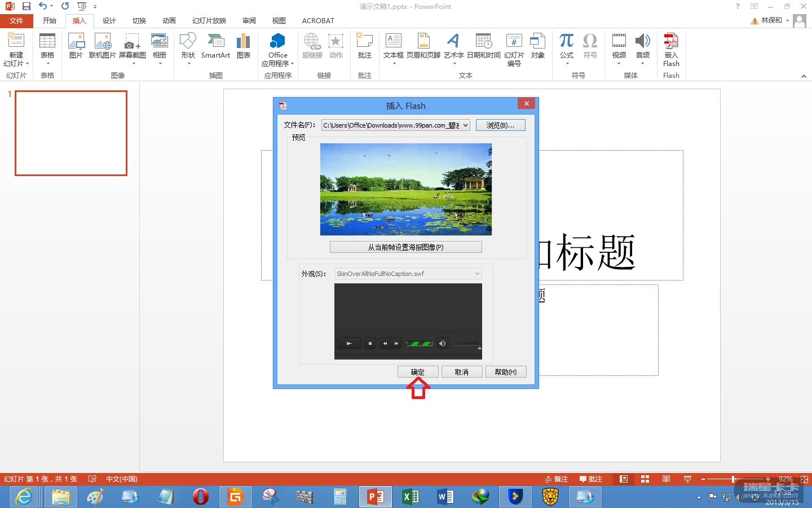Open the skin (外观) selection dropdown
The height and width of the screenshot is (508, 812).
point(477,274)
